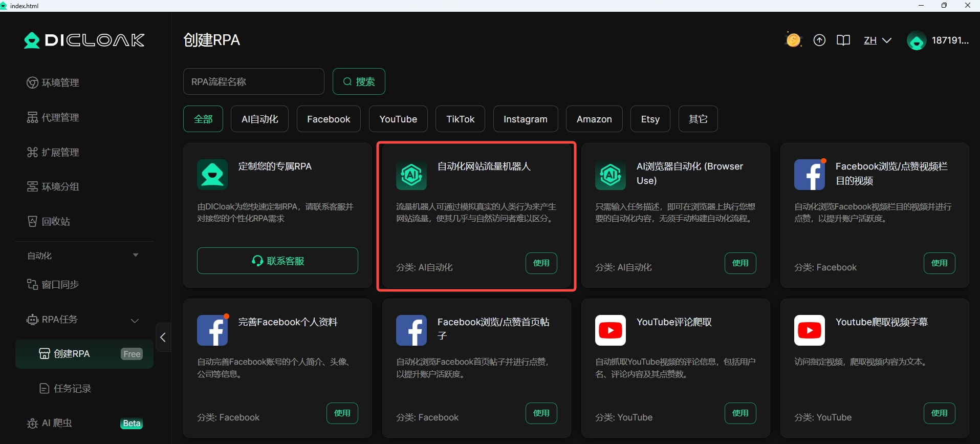Open 窗口同步 in the sidebar

(53, 284)
